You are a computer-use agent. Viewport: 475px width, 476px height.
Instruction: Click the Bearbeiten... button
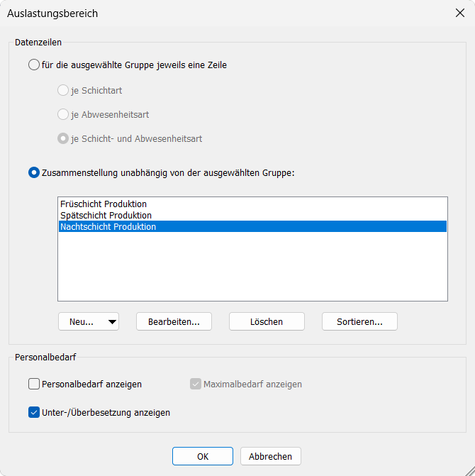coord(174,321)
